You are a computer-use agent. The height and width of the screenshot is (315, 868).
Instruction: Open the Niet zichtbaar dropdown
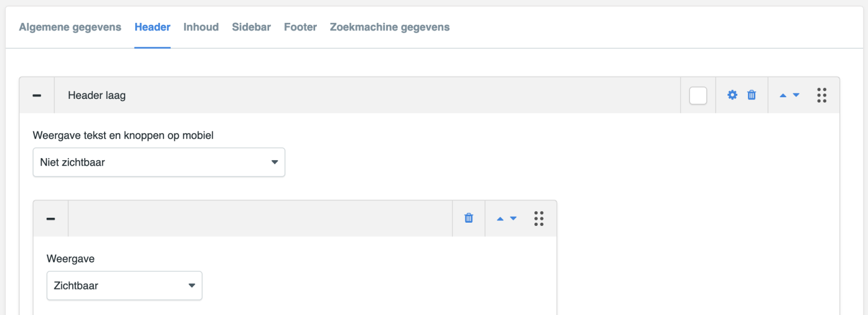[x=159, y=162]
